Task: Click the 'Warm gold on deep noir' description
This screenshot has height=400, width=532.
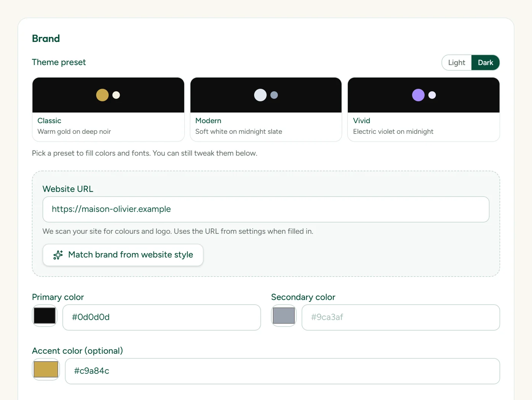Action: (74, 132)
